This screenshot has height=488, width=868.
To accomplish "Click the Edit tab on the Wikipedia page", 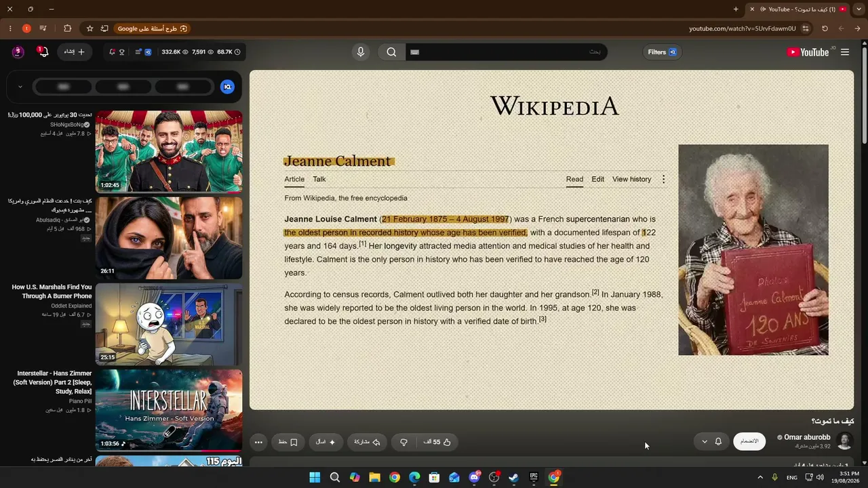I will tap(597, 180).
